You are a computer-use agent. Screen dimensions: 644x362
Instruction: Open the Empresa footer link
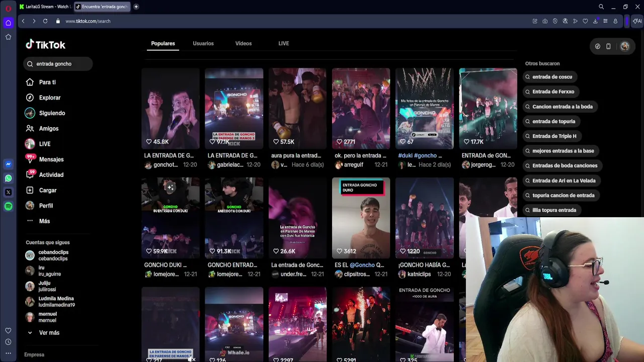34,354
